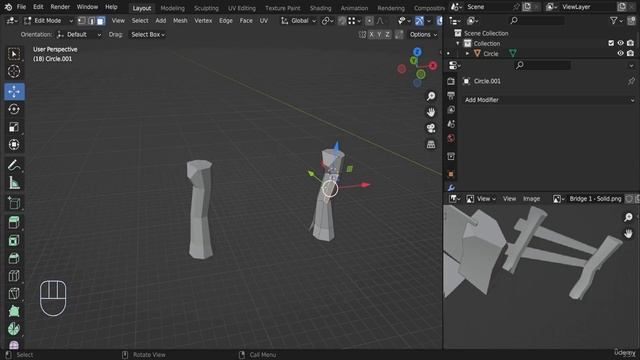Open the World properties tab icon
The image size is (640, 360).
[x=451, y=138]
